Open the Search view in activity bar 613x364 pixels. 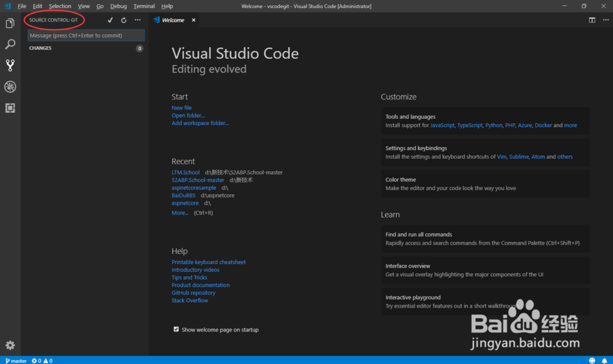(x=10, y=44)
